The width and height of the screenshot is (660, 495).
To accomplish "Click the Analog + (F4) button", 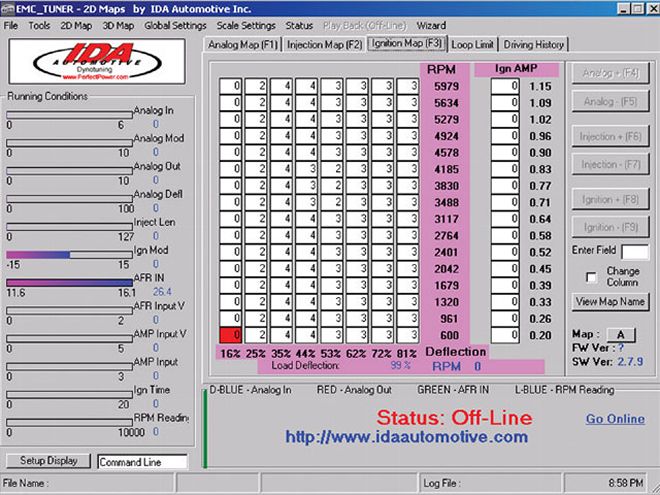I will coord(610,73).
